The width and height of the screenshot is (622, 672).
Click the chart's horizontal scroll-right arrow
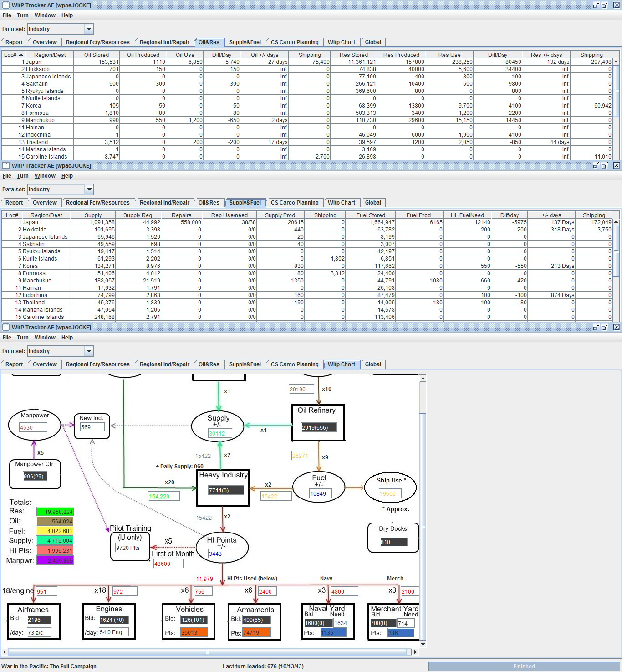[x=415, y=651]
